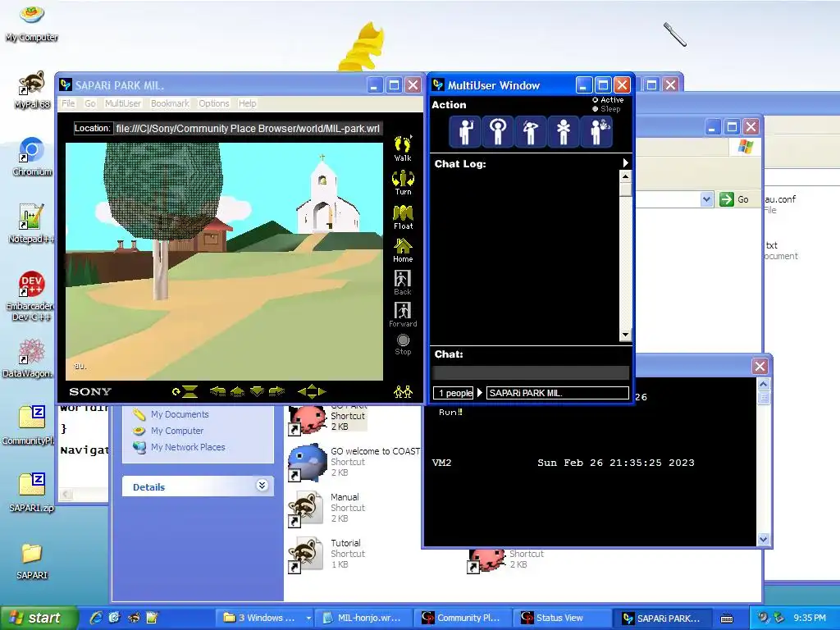840x630 pixels.
Task: Open address dropdown in Explorer window
Action: tap(706, 199)
